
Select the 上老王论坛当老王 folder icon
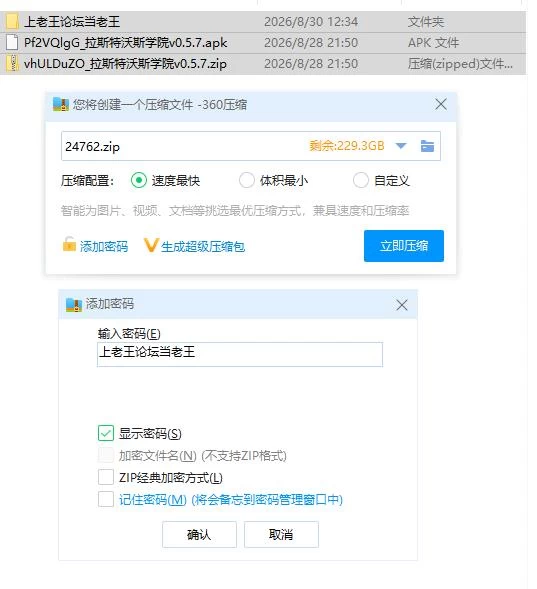[x=12, y=21]
